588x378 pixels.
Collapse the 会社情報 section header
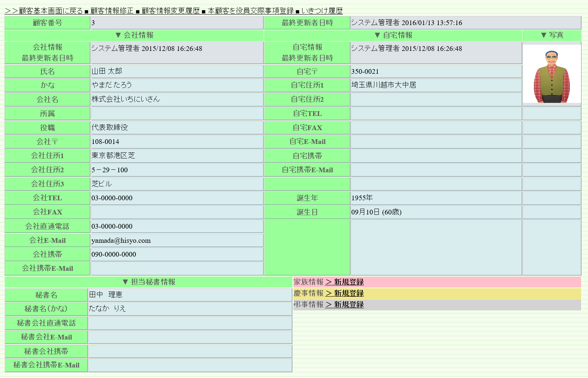click(134, 35)
